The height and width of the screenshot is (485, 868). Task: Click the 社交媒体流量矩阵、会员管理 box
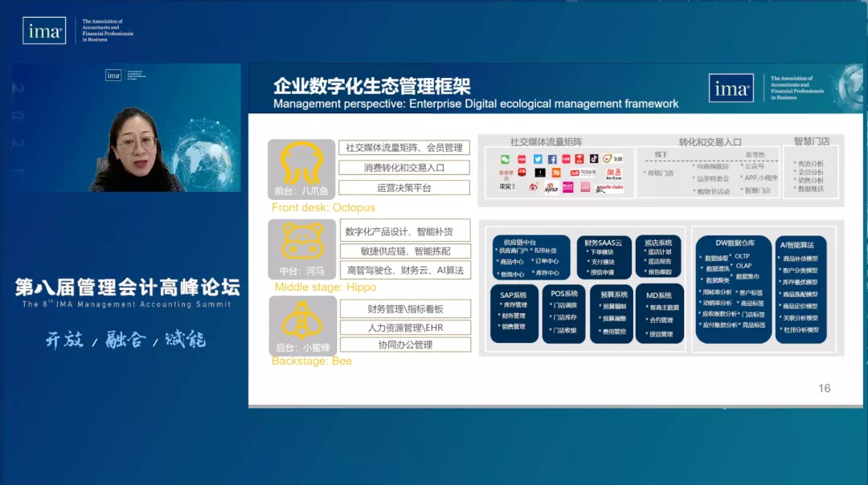[404, 148]
